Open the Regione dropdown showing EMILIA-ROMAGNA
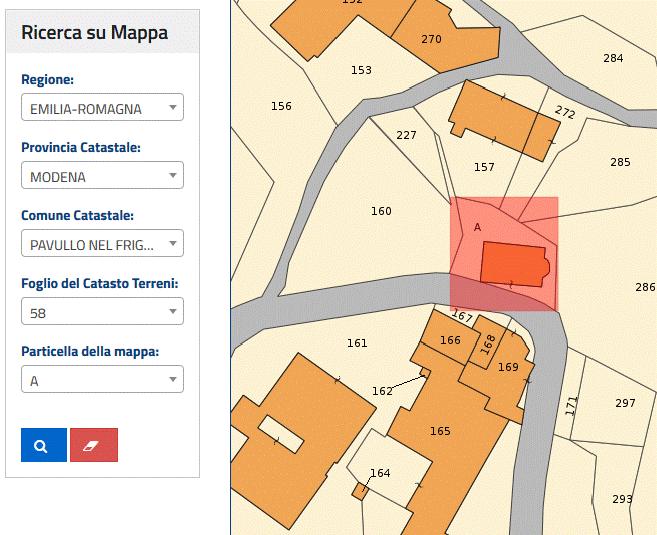The height and width of the screenshot is (535, 657). 102,108
